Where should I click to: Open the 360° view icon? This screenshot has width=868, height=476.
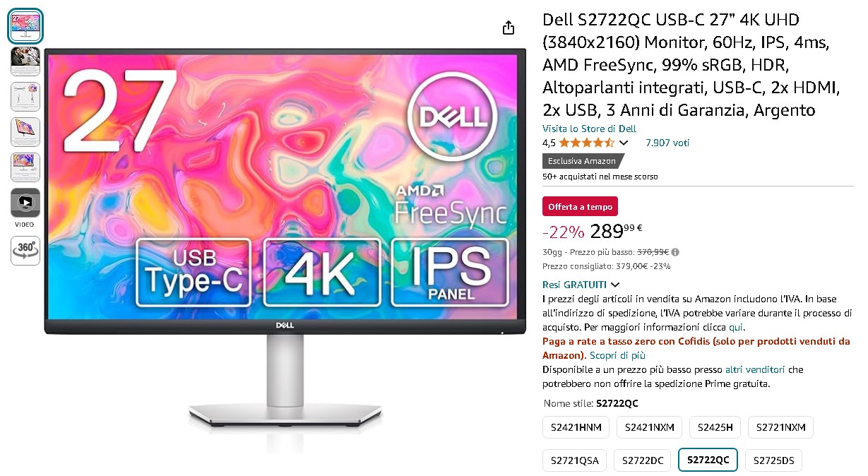[25, 251]
